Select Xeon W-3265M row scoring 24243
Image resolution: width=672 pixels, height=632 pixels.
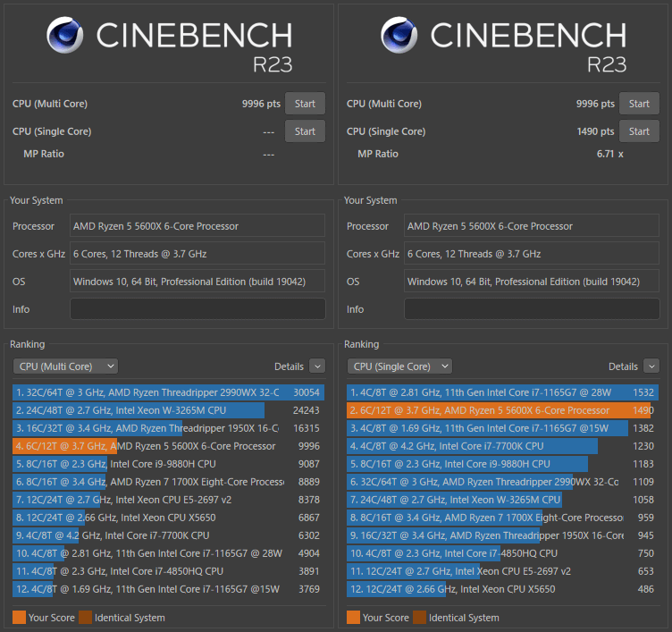click(168, 410)
